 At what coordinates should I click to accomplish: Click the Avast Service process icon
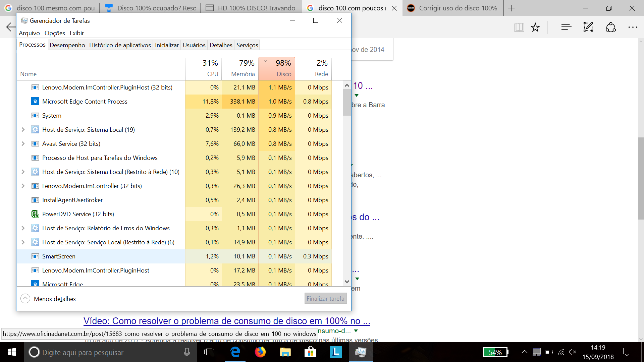[35, 143]
